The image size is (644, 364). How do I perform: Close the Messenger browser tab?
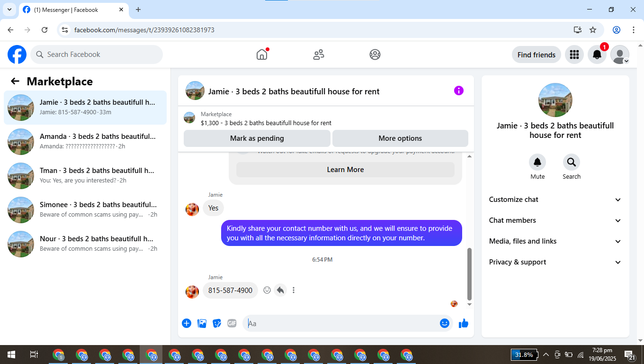121,9
